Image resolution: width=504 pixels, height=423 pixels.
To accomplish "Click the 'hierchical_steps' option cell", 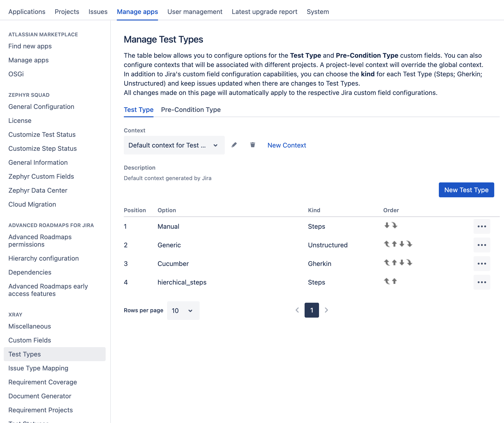I will point(182,282).
